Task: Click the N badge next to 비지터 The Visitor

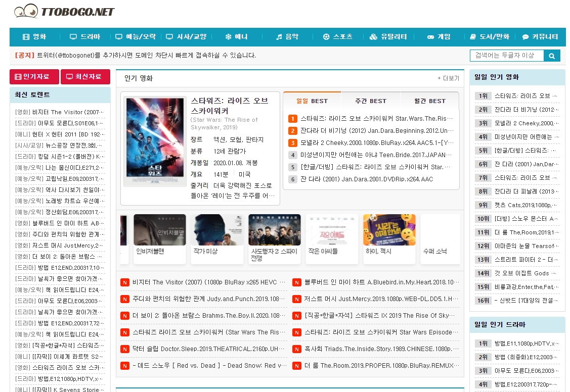Action: pos(125,282)
